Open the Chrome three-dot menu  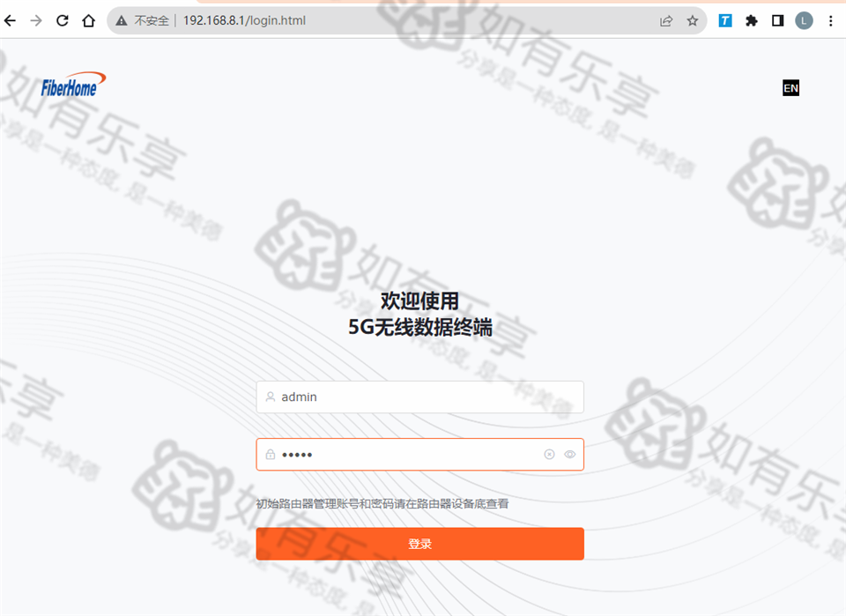tap(830, 20)
